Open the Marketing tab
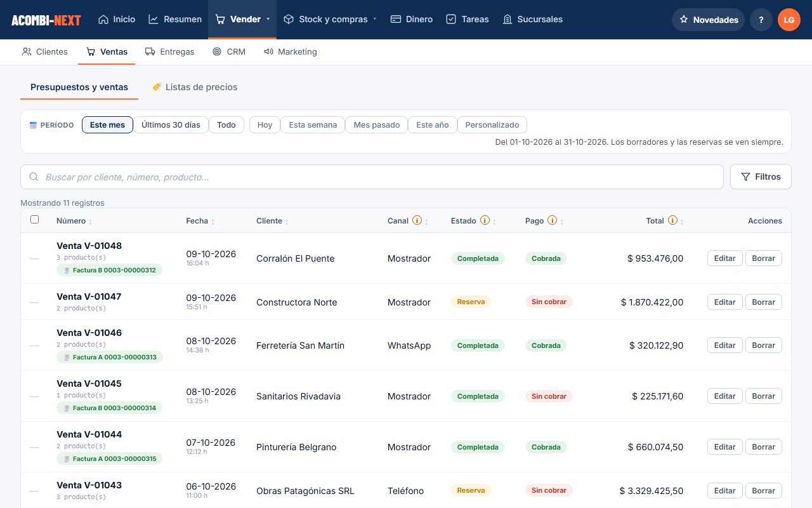The image size is (812, 508). tap(291, 51)
